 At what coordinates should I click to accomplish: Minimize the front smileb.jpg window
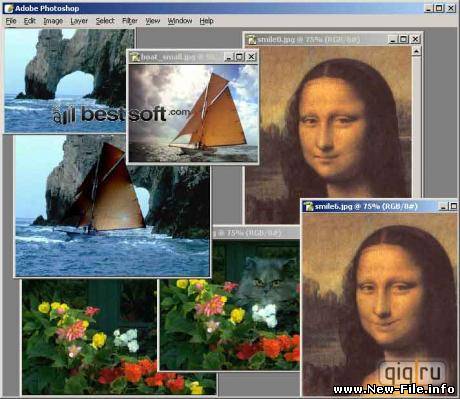(443, 206)
